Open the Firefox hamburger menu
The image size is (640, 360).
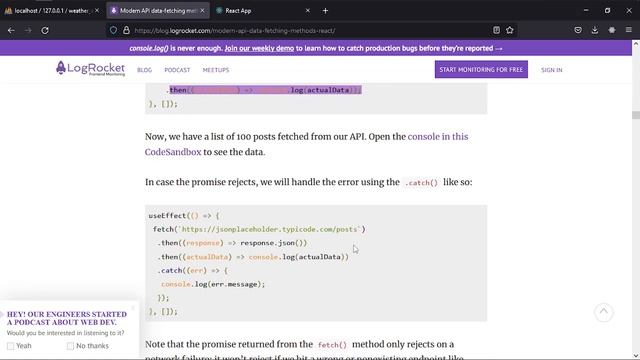click(629, 30)
